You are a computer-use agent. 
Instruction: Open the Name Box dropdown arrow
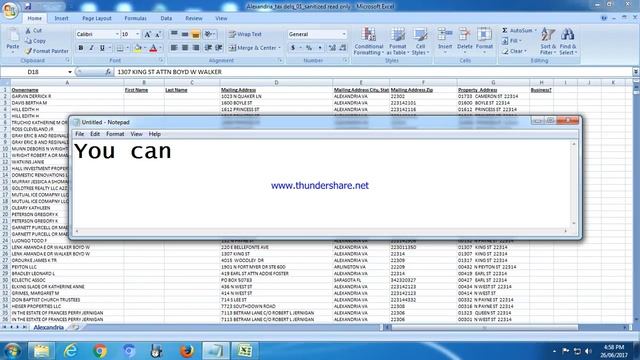pos(70,72)
